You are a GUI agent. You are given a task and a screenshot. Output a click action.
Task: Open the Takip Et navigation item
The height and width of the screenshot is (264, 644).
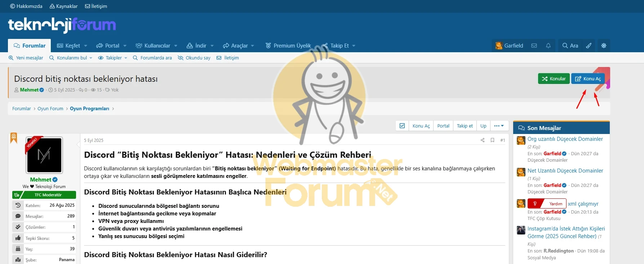pos(336,46)
